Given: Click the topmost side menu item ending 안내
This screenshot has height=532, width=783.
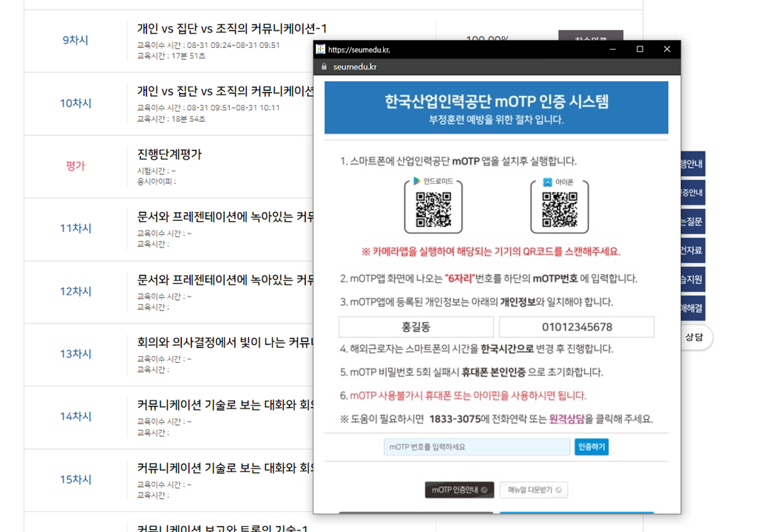Looking at the screenshot, I should pyautogui.click(x=693, y=164).
